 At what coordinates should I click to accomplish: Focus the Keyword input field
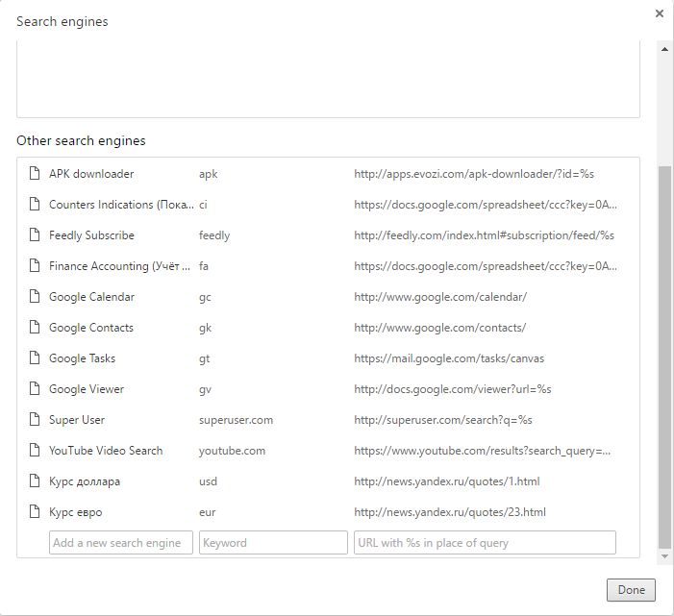pyautogui.click(x=273, y=543)
